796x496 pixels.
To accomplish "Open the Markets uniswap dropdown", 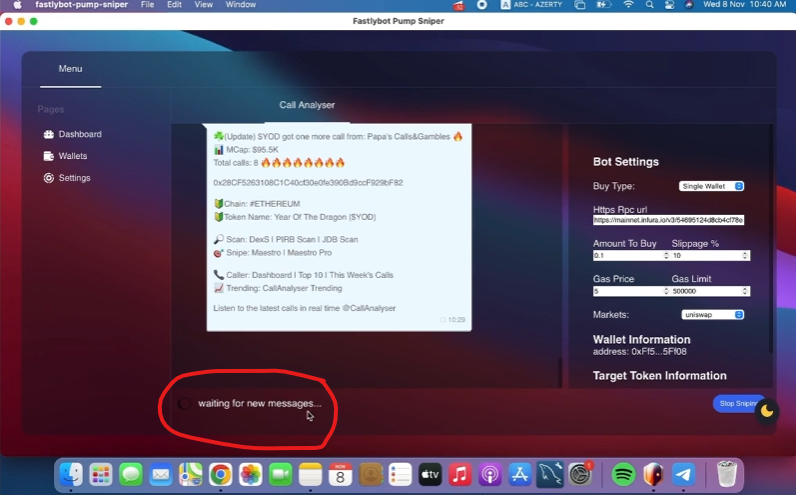I will [x=712, y=315].
